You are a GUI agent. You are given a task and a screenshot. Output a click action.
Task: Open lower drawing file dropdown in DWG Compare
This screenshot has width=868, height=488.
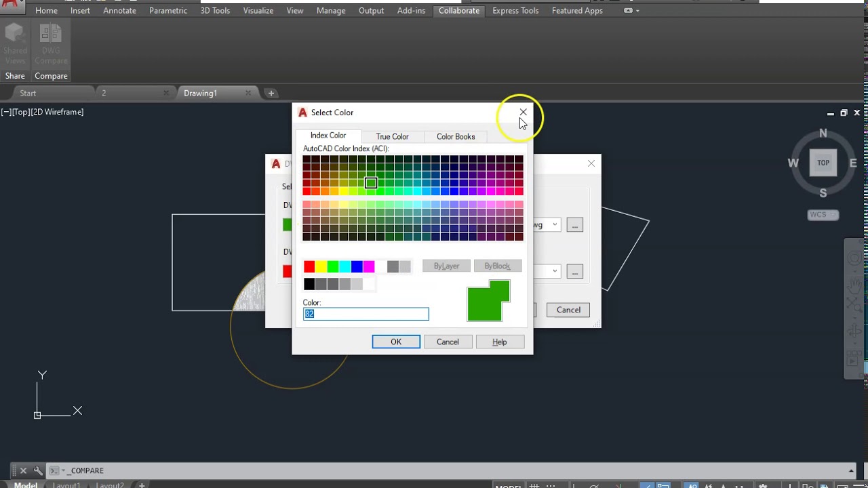pos(554,271)
